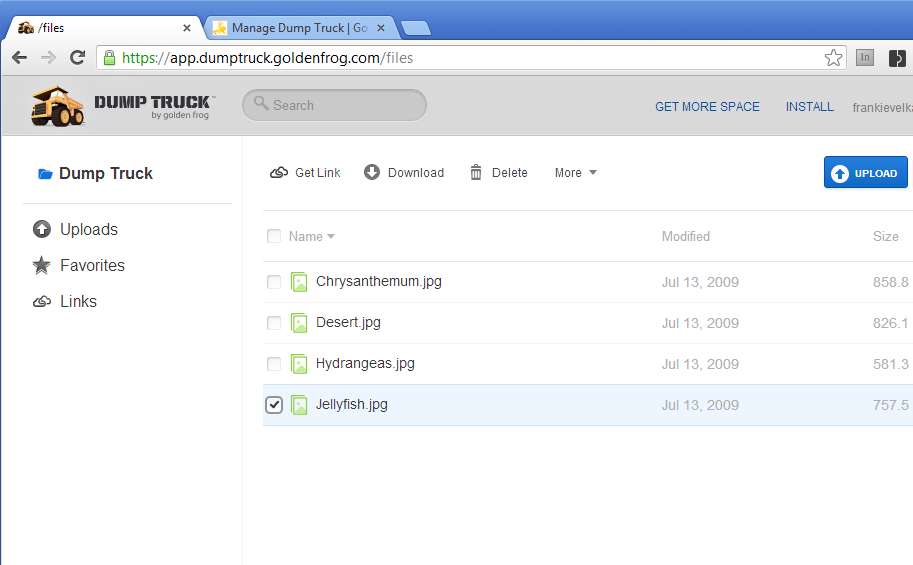913x565 pixels.
Task: Click the green padlock security icon
Action: pos(109,58)
